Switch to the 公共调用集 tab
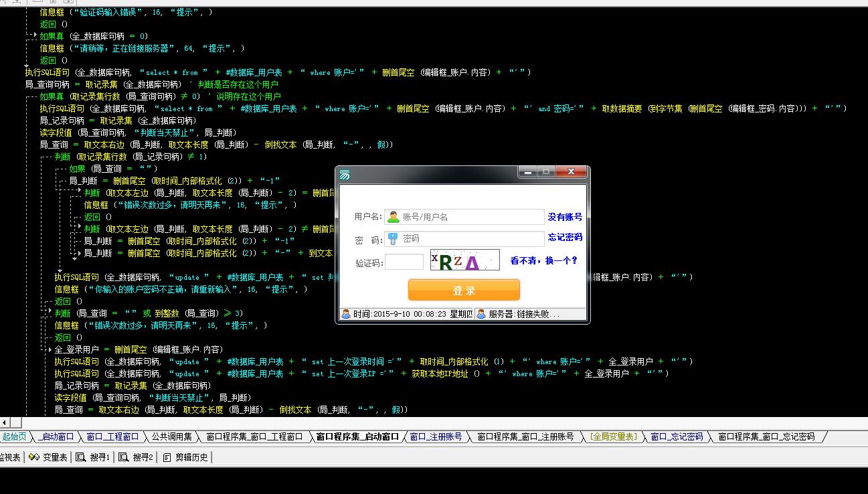 [x=171, y=436]
